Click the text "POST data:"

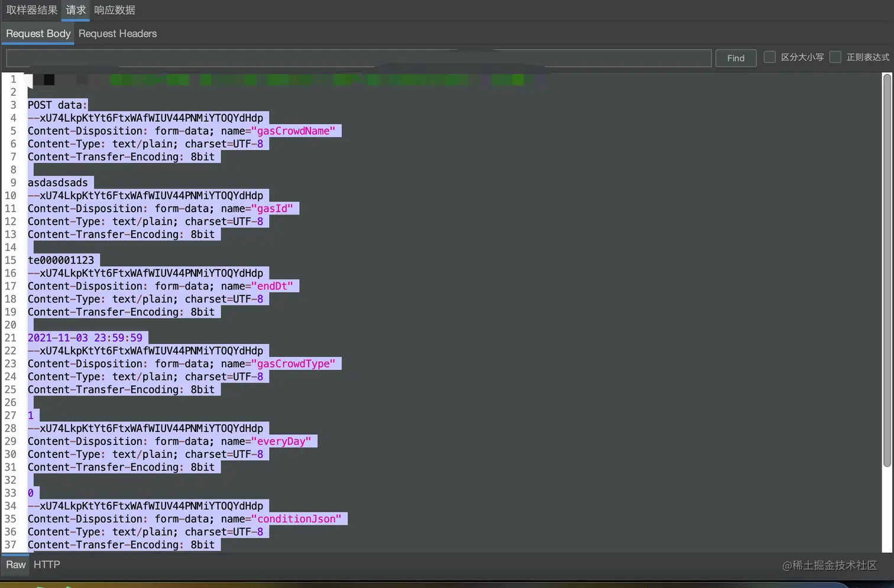57,105
